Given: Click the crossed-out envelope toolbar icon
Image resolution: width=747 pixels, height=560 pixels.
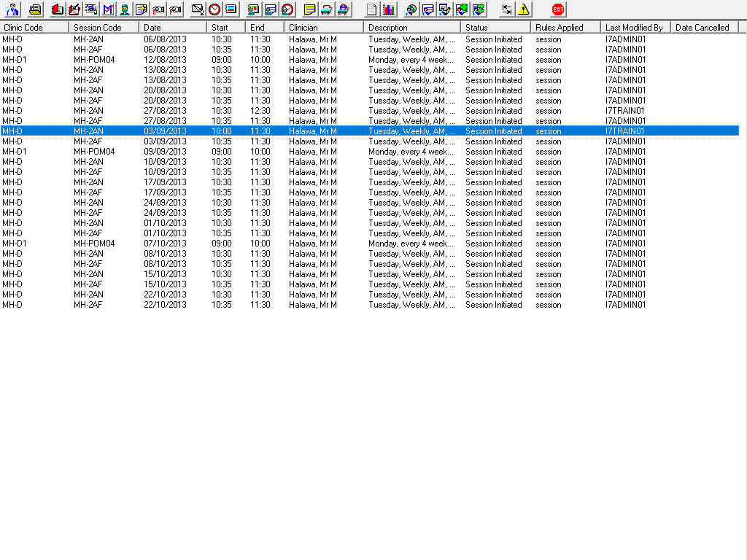Looking at the screenshot, I should point(197,9).
